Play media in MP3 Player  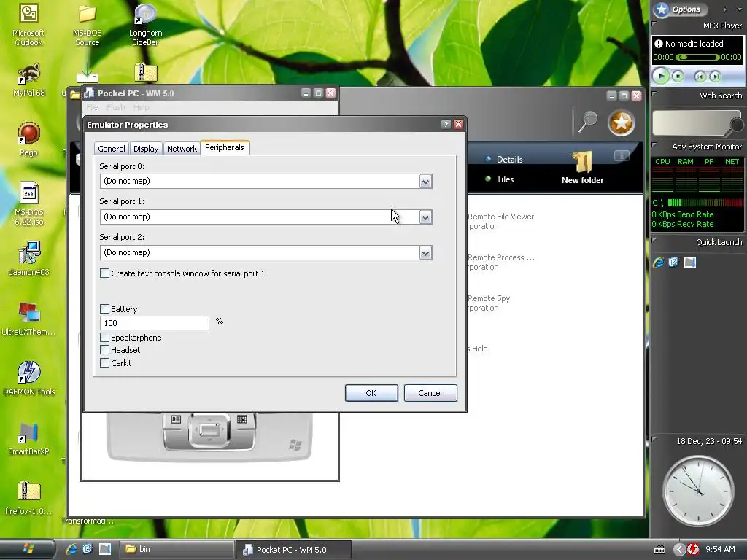pos(660,76)
